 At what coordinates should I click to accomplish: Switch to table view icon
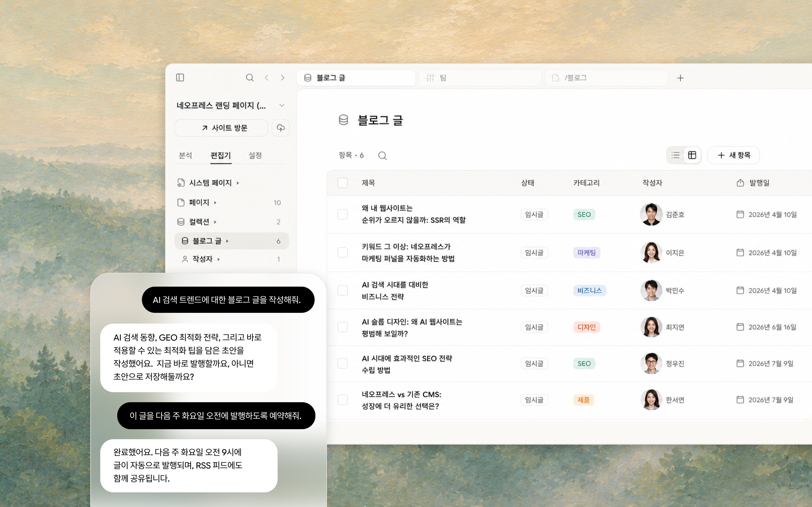[692, 155]
